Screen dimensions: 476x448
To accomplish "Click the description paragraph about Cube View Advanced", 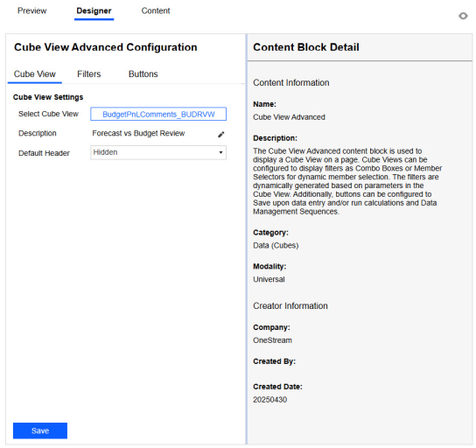I will pos(347,181).
